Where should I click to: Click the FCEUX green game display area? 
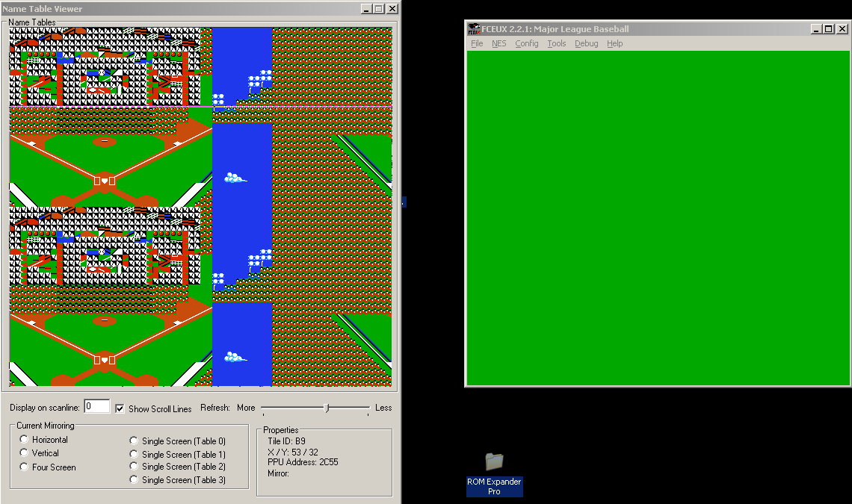tap(658, 218)
